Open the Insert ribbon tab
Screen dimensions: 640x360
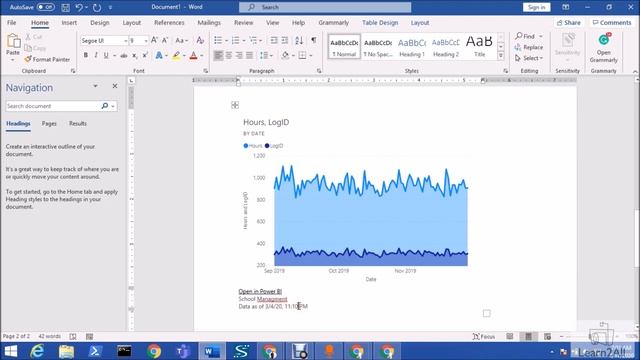coord(69,23)
